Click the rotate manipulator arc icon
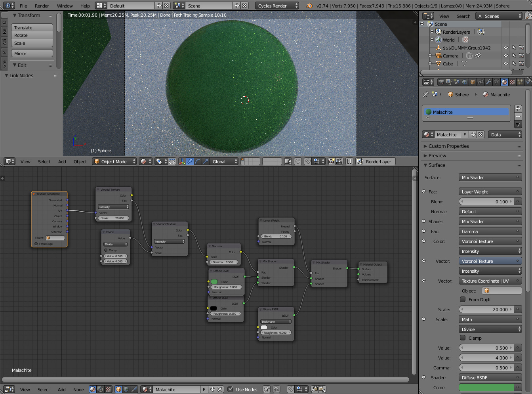The height and width of the screenshot is (394, 532). click(198, 161)
